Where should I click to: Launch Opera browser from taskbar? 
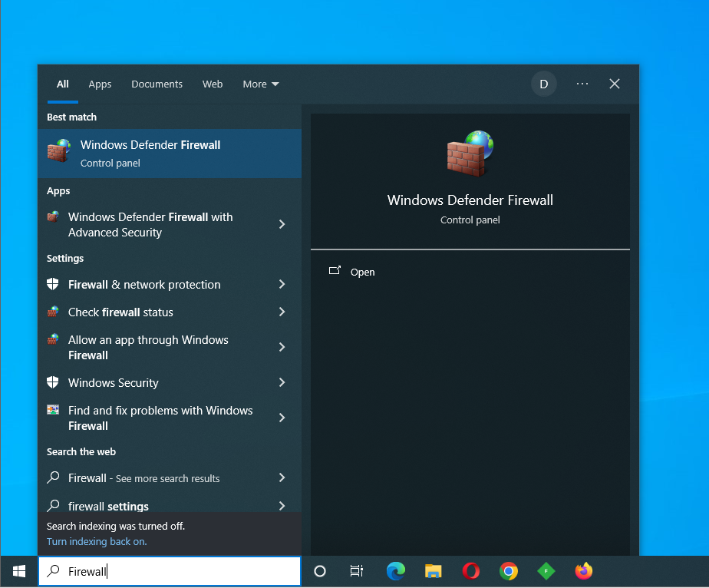point(470,571)
